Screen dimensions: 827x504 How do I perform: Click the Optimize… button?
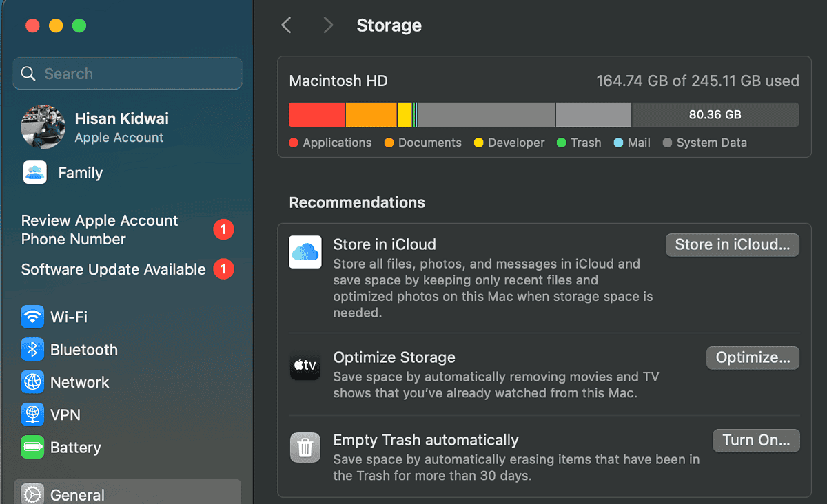pyautogui.click(x=753, y=358)
